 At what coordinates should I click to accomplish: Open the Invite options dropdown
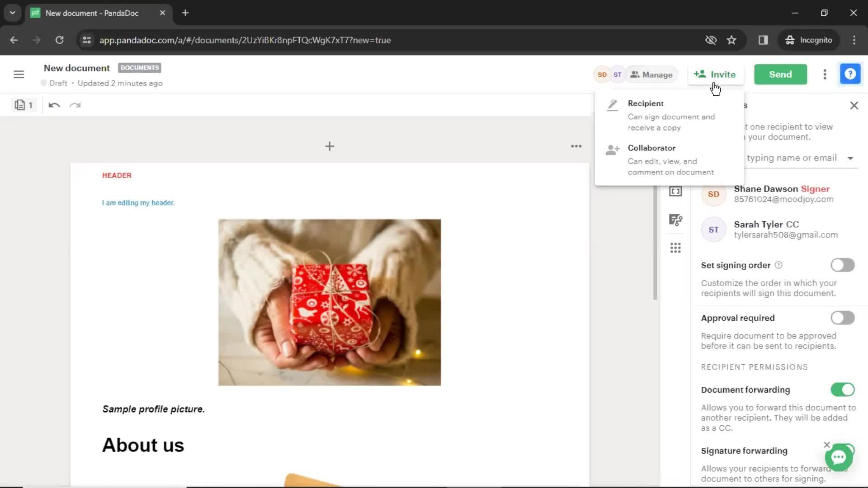click(715, 74)
